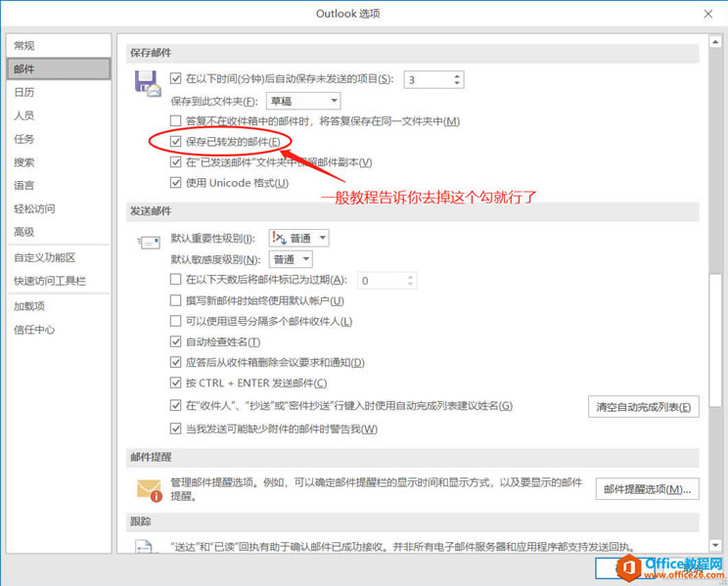
Task: Click the send mail envelope icon
Action: (x=149, y=242)
